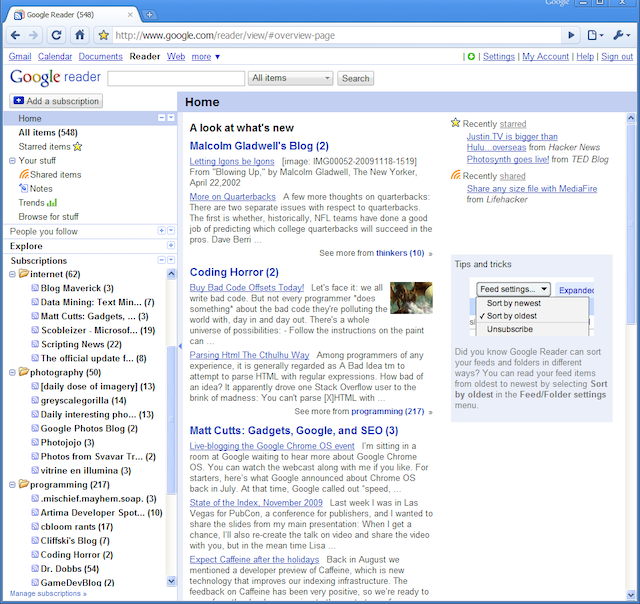The height and width of the screenshot is (604, 640).
Task: Click the Blog Maverick feed icon
Action: coord(35,288)
